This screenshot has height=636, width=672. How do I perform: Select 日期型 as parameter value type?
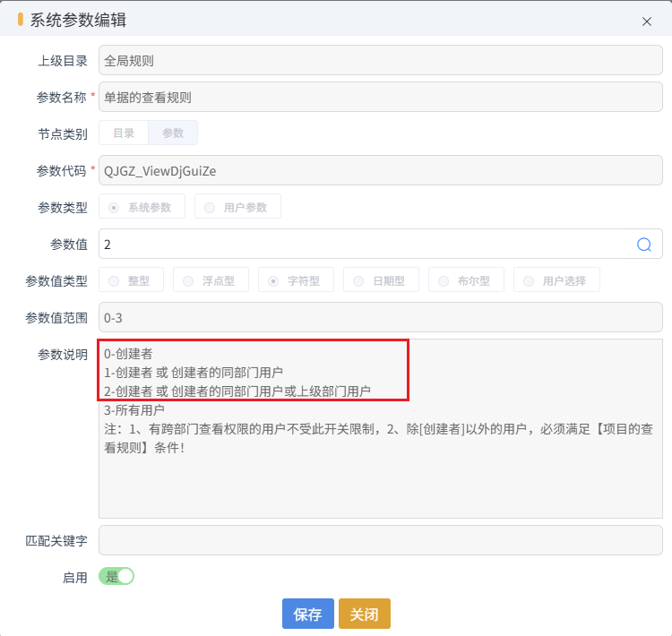coord(381,281)
